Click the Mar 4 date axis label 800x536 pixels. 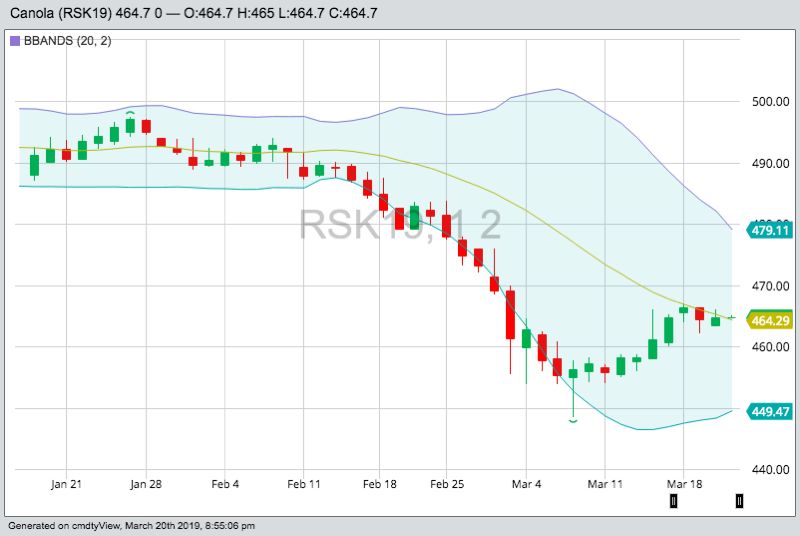(527, 484)
